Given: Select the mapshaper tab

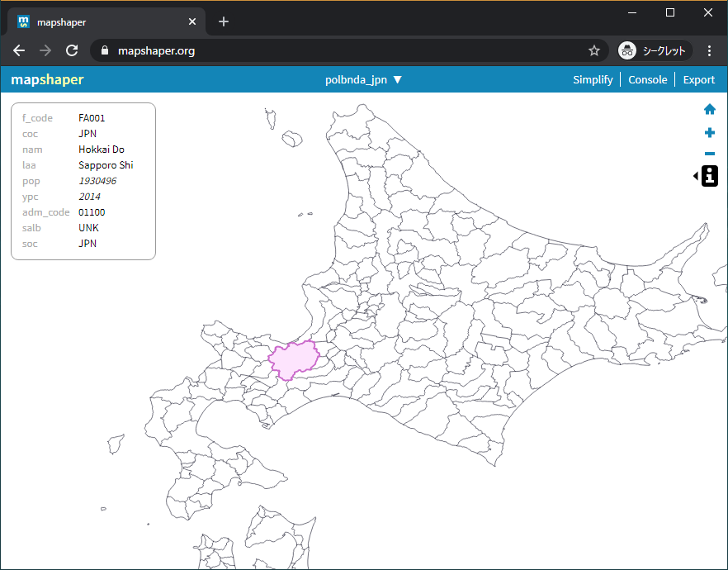Looking at the screenshot, I should (106, 21).
